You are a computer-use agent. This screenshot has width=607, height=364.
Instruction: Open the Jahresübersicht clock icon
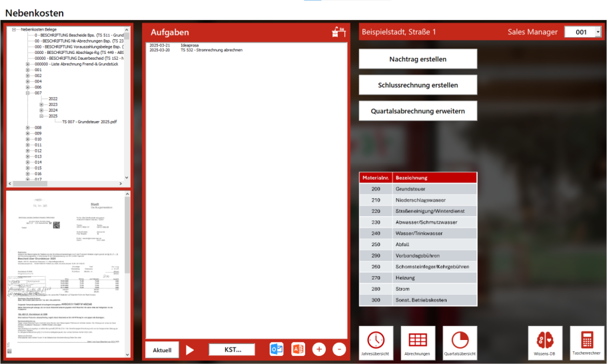[376, 342]
